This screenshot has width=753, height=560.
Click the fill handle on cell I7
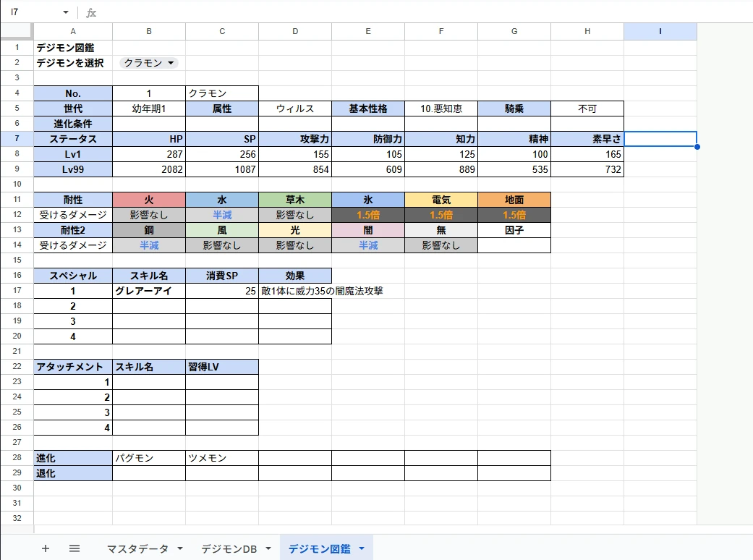[x=697, y=146]
